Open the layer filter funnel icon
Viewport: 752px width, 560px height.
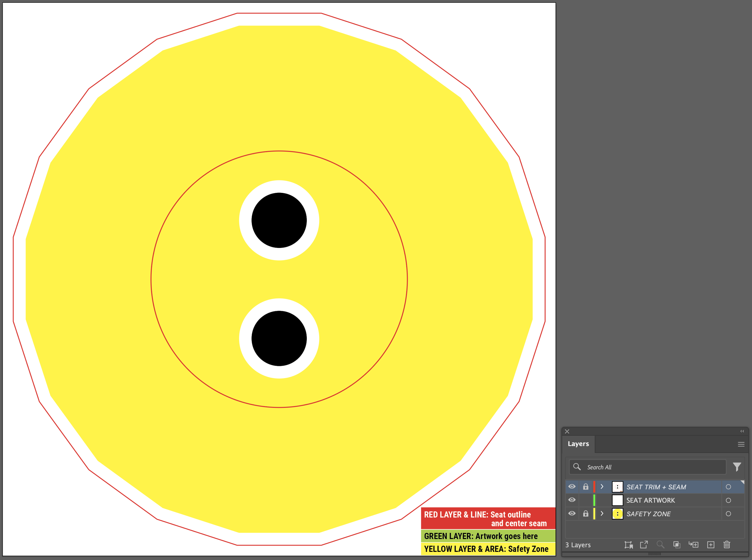tap(737, 467)
